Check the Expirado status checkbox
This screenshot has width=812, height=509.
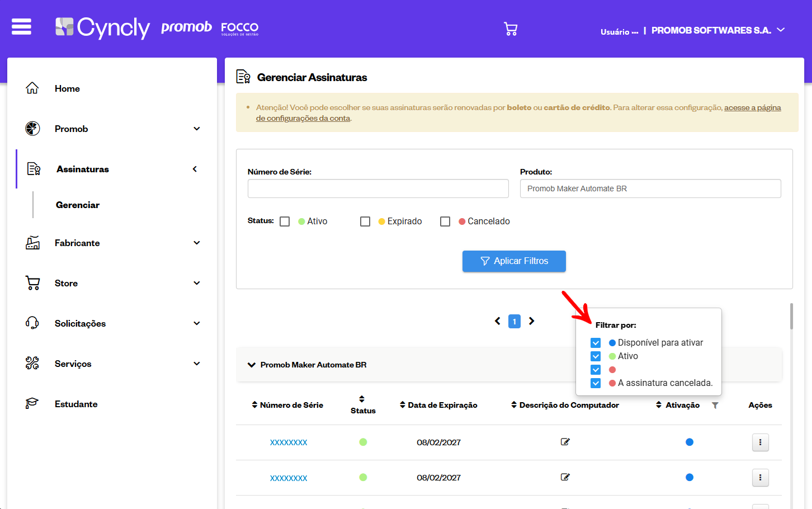[x=365, y=221]
